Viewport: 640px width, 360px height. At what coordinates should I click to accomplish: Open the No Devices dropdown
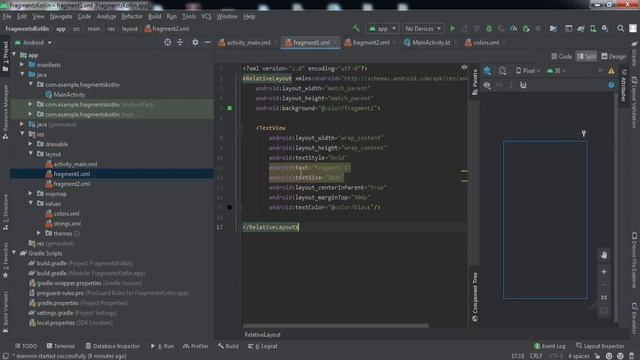(423, 29)
